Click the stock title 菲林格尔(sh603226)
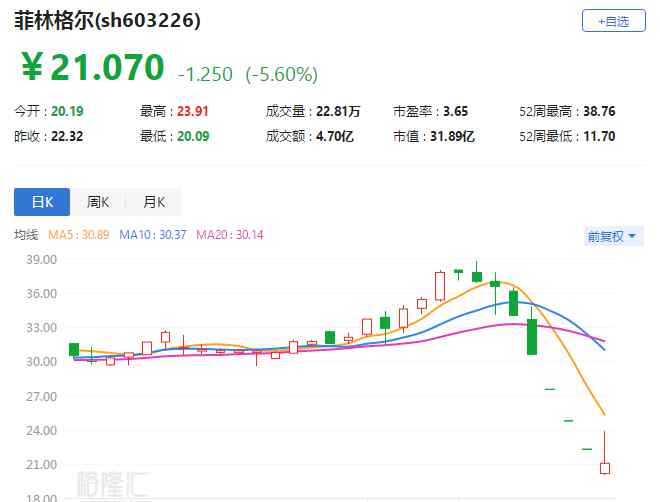Screen dimensions: 660x502 (107, 19)
